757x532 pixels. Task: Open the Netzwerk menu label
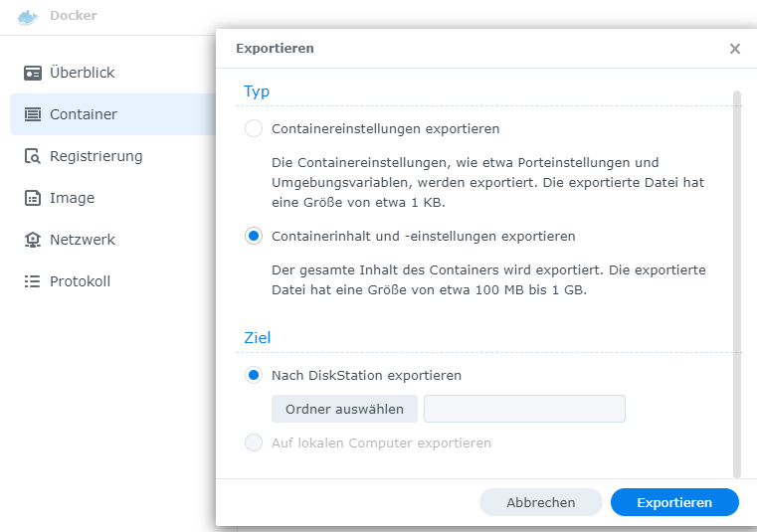pyautogui.click(x=83, y=240)
